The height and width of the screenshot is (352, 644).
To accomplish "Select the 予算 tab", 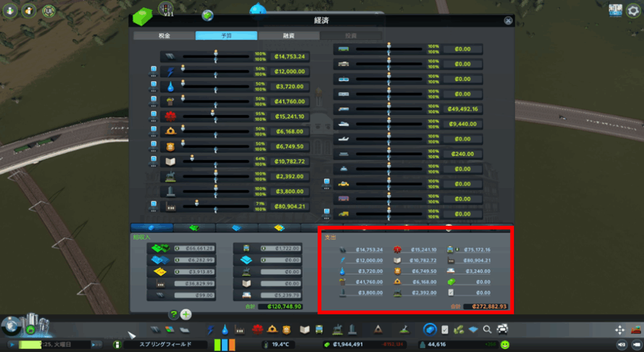I will (x=226, y=36).
